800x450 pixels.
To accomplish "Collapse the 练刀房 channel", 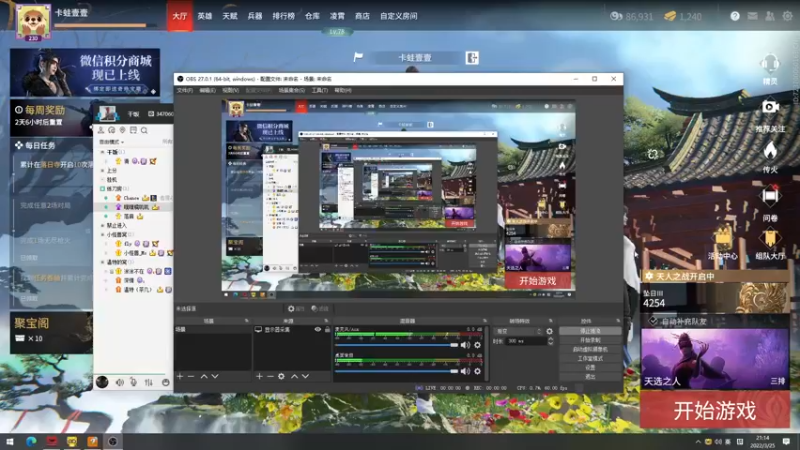I will click(103, 189).
